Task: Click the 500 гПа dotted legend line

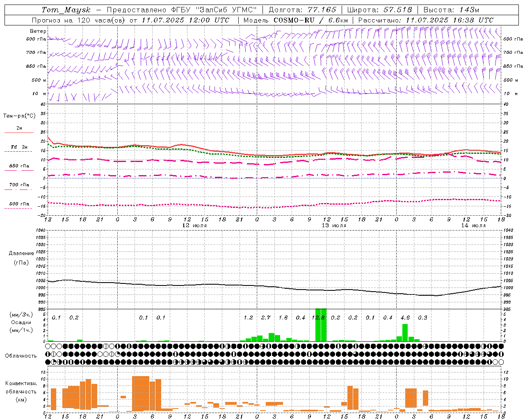Action: [x=18, y=208]
